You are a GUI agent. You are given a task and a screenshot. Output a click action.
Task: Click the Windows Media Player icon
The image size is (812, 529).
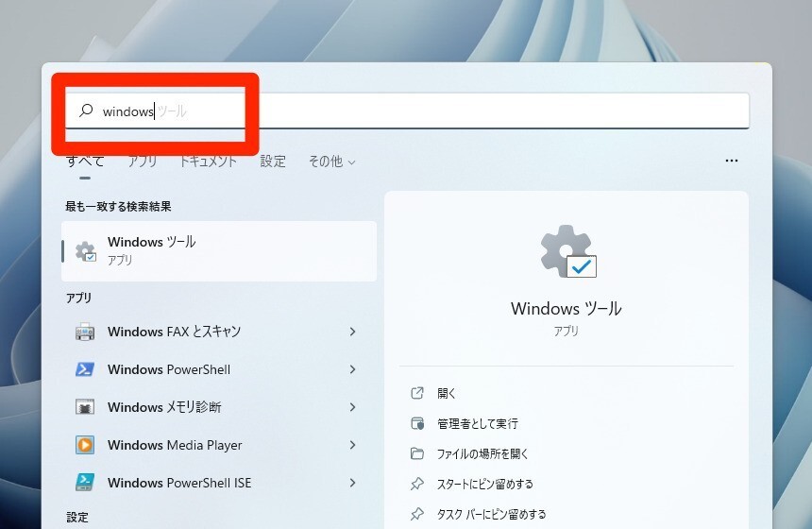[x=85, y=445]
